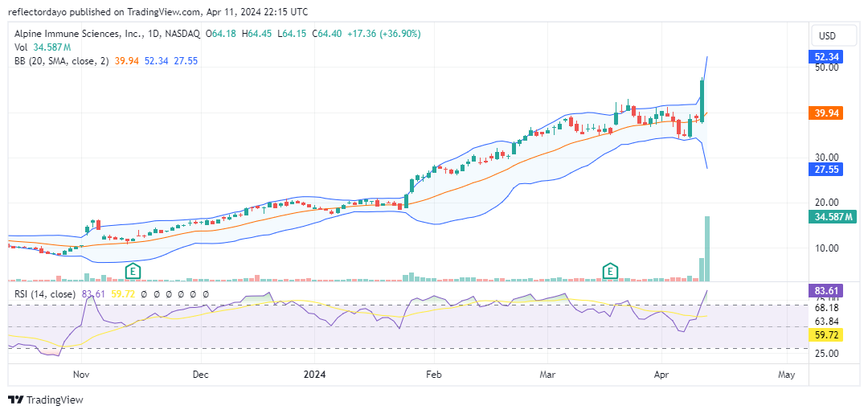The height and width of the screenshot is (414, 868).
Task: Click the March earnings E marker
Action: point(610,271)
